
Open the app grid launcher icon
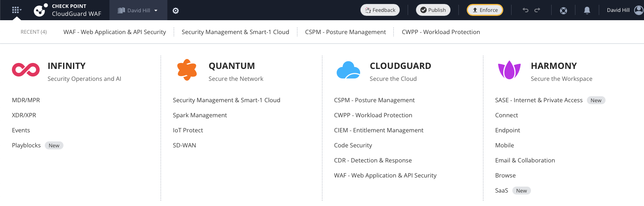click(16, 10)
